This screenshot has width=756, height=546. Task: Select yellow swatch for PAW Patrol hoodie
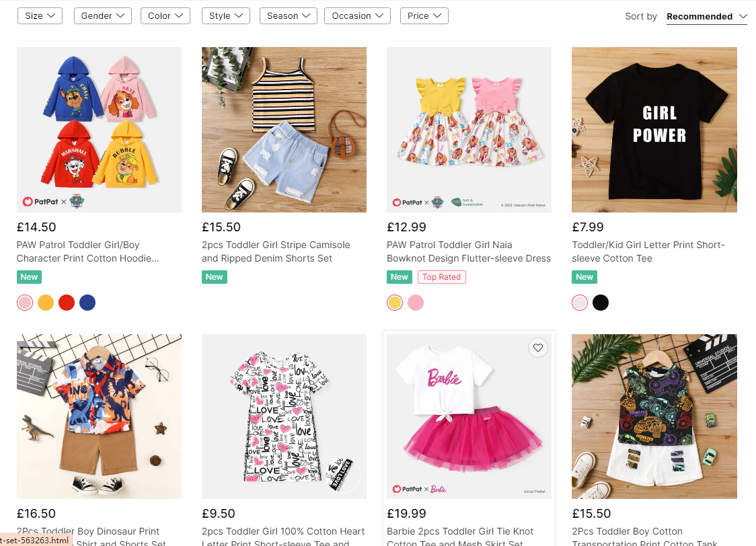46,303
